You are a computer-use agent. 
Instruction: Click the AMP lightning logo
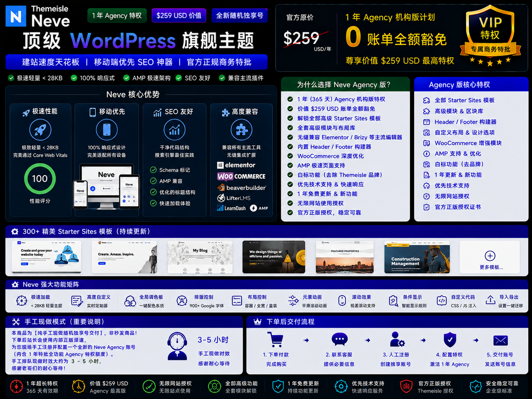click(x=259, y=208)
